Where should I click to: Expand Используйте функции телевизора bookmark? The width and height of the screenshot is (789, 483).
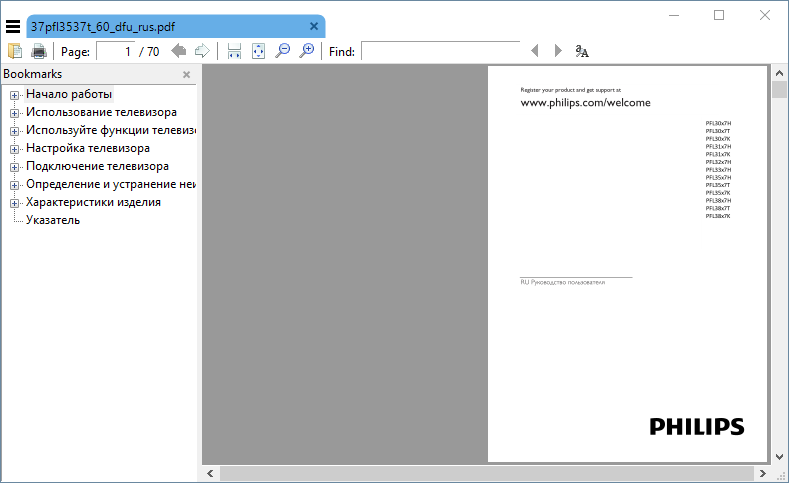[x=15, y=131]
